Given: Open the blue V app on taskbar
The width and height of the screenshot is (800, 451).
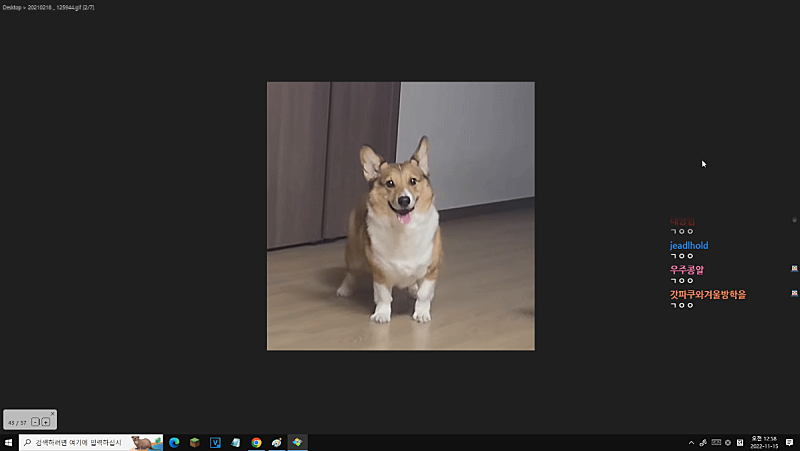Looking at the screenshot, I should (x=215, y=442).
